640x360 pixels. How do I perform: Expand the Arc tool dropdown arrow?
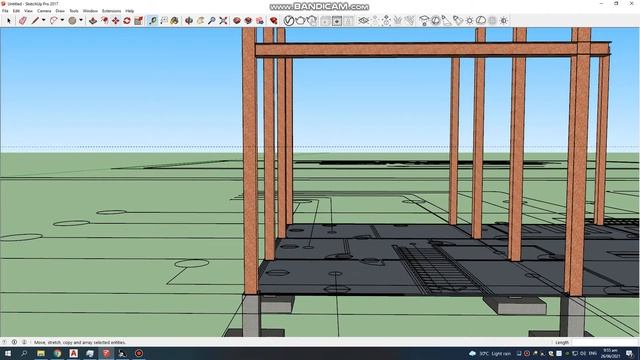coord(62,20)
